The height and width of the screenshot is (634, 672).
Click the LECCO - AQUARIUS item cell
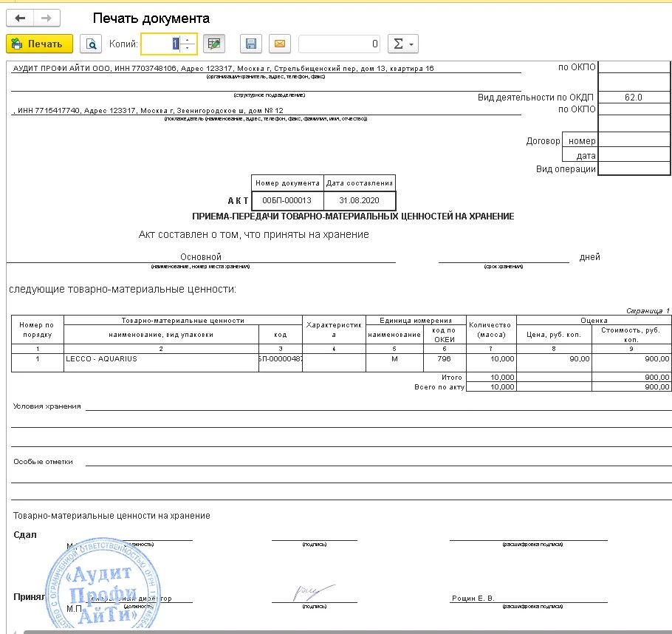tap(161, 363)
